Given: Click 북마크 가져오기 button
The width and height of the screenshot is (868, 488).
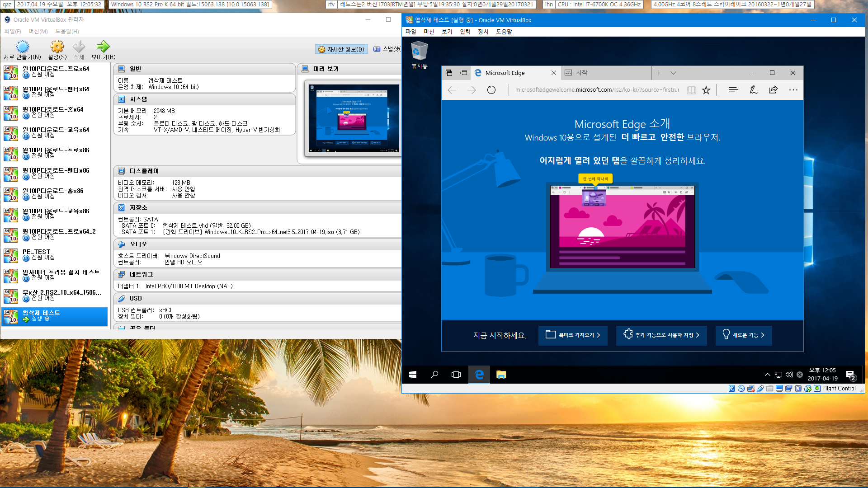Looking at the screenshot, I should point(573,335).
